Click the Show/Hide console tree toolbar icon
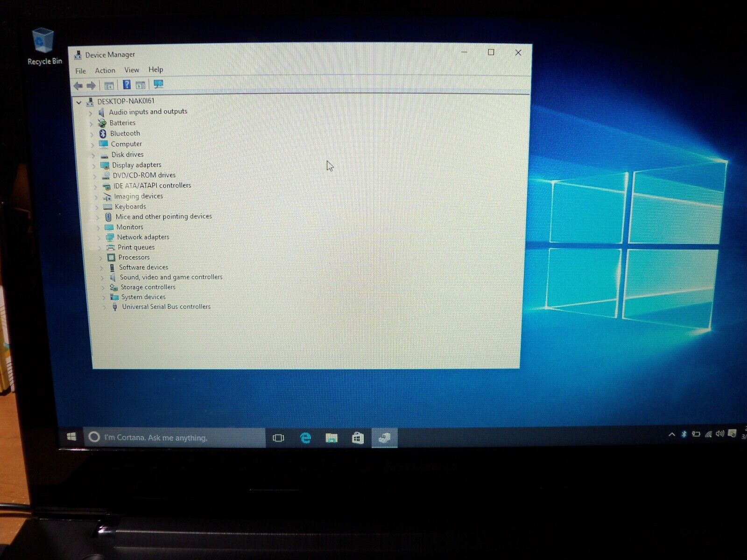 pyautogui.click(x=109, y=85)
